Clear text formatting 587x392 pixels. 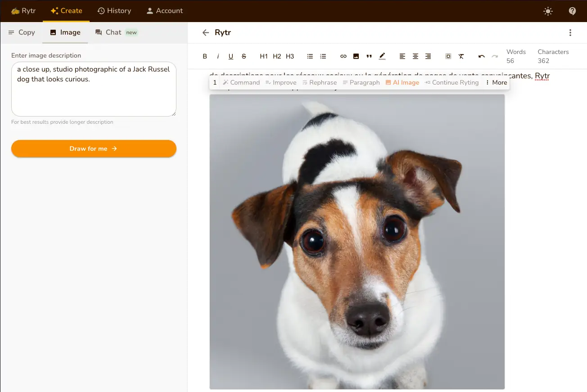click(461, 56)
